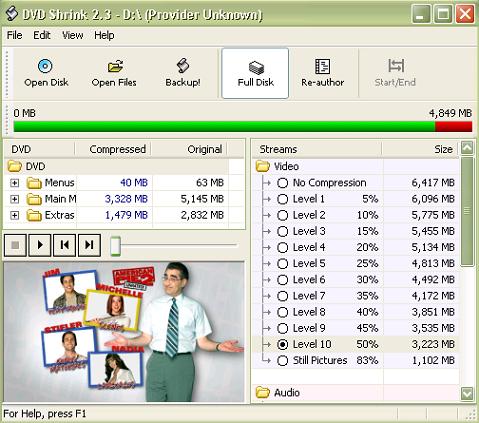The height and width of the screenshot is (423, 479).
Task: Click the 3,223 MB size entry
Action: point(433,344)
